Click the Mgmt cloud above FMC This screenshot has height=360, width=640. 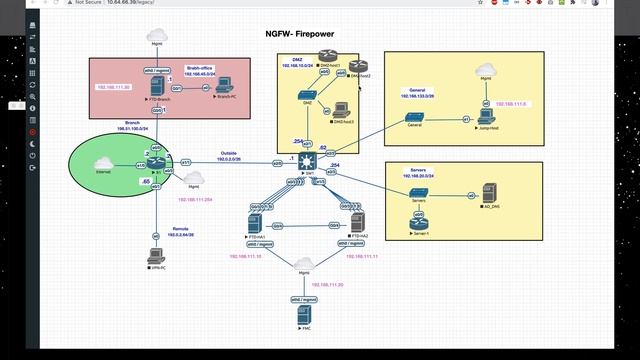[304, 264]
